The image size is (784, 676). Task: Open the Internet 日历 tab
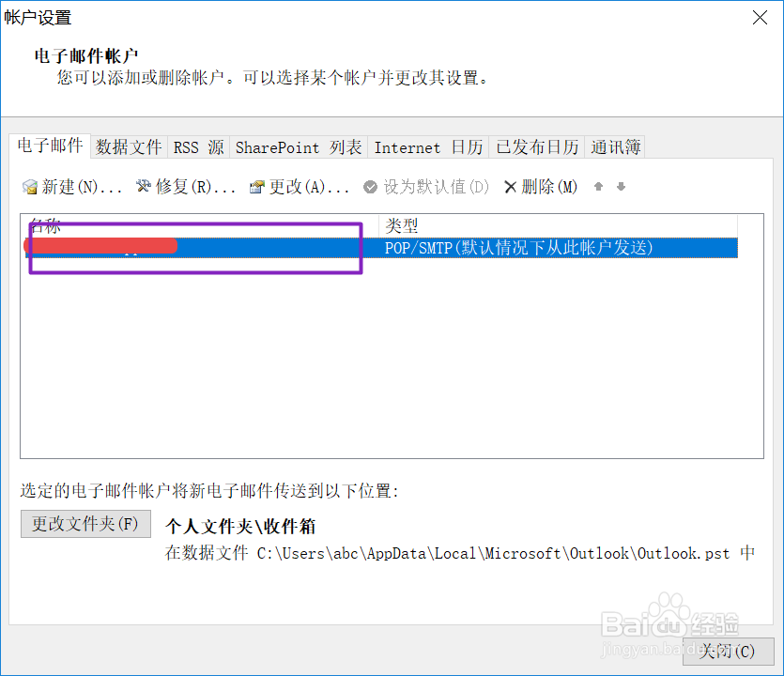click(x=428, y=147)
